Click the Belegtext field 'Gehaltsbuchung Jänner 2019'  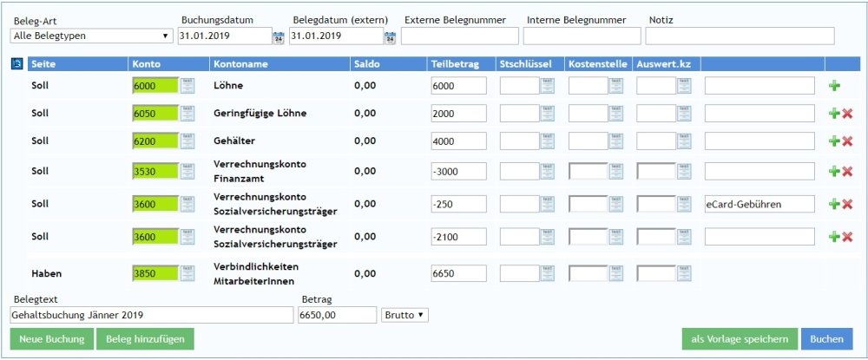[152, 315]
